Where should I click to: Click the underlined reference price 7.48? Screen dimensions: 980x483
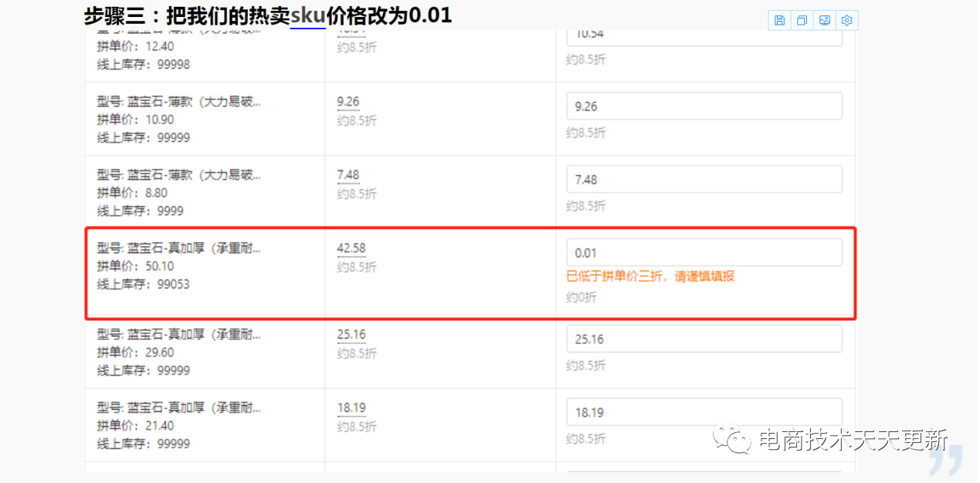(x=348, y=175)
